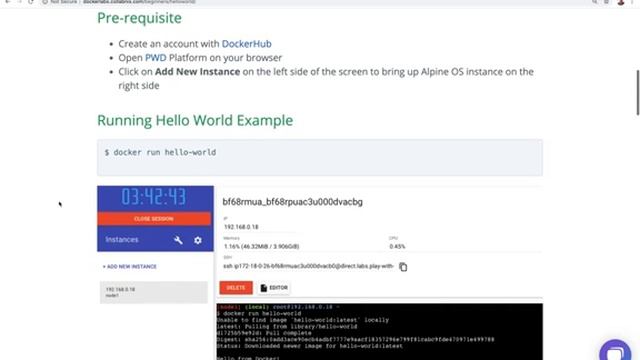Click the wrench icon beside Instances

(x=178, y=240)
